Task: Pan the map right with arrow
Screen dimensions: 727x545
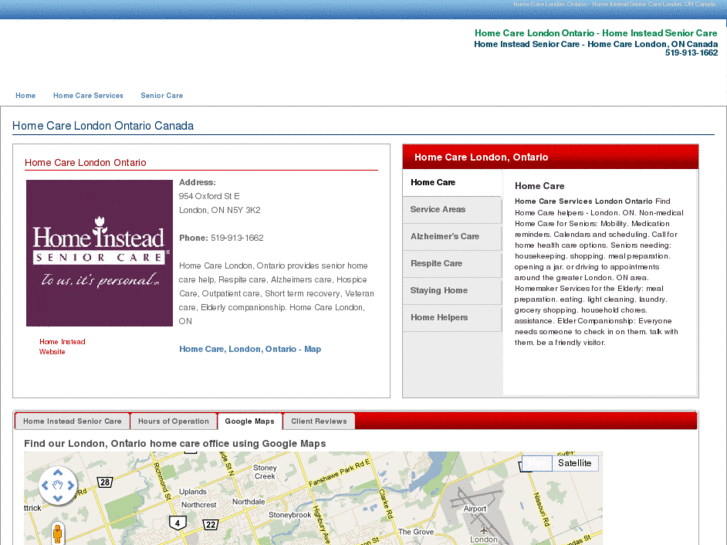Action: tap(70, 485)
